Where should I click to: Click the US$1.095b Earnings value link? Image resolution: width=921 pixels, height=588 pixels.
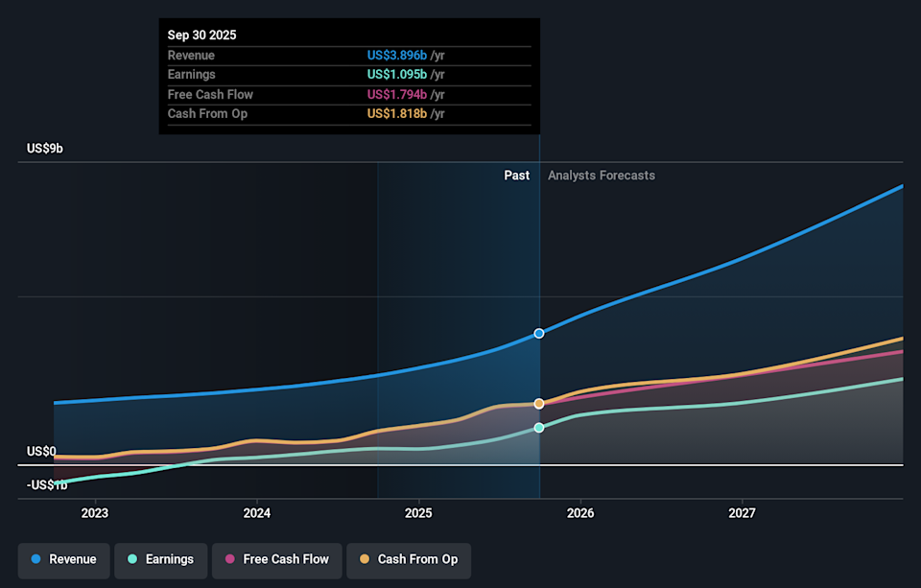pyautogui.click(x=396, y=74)
